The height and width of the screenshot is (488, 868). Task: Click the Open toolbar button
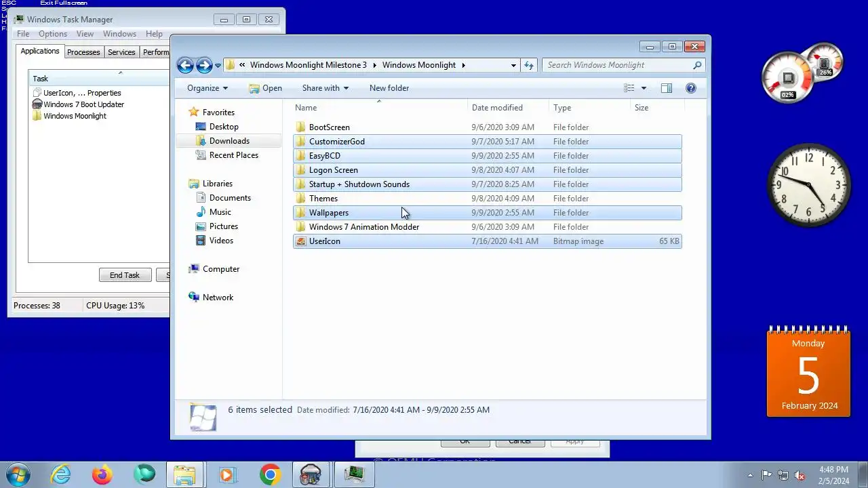coord(265,88)
